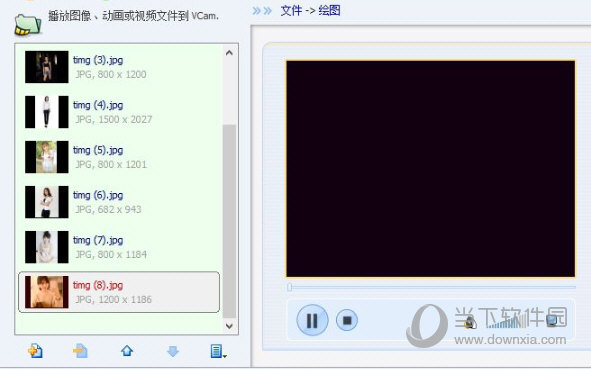Select thumbnail of timg (8).jpg
This screenshot has height=369, width=591.
47,292
